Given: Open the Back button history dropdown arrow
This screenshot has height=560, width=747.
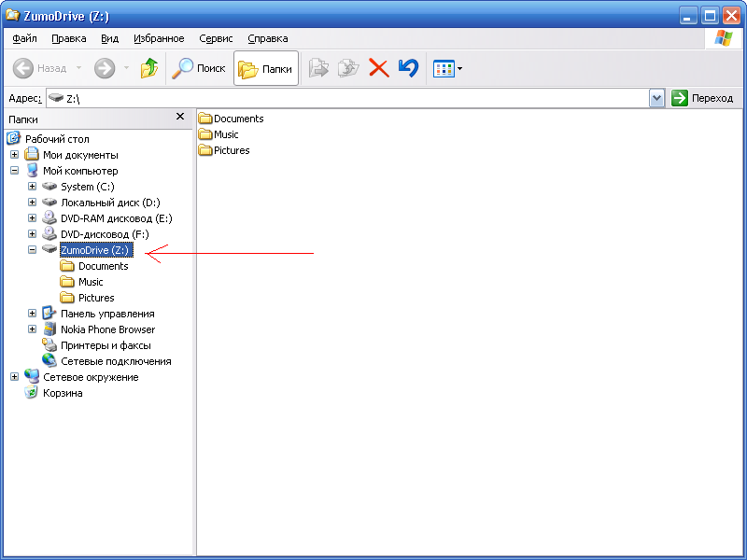Looking at the screenshot, I should [x=78, y=68].
